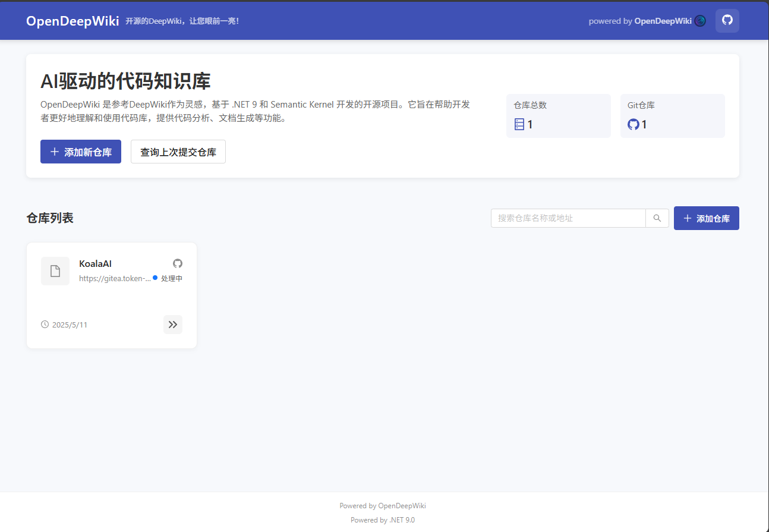Screen dimensions: 769x532
Task: Click the 处理中 status label
Action: click(x=172, y=278)
